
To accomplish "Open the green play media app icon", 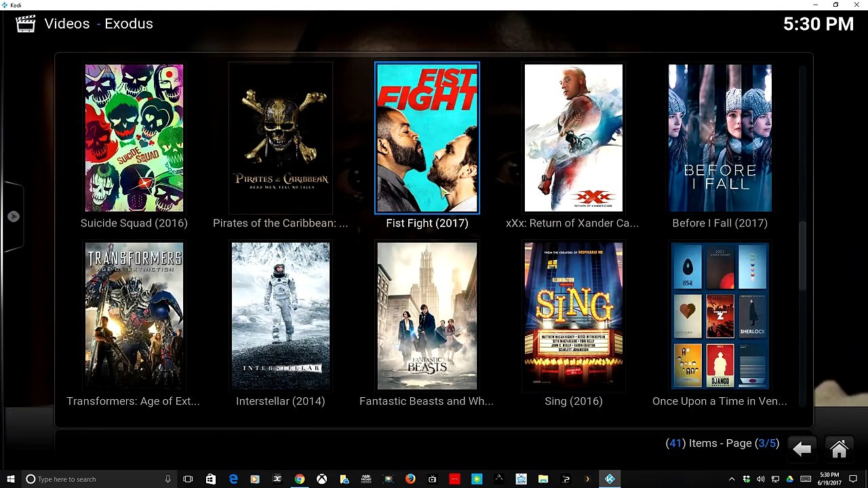I will point(477,479).
